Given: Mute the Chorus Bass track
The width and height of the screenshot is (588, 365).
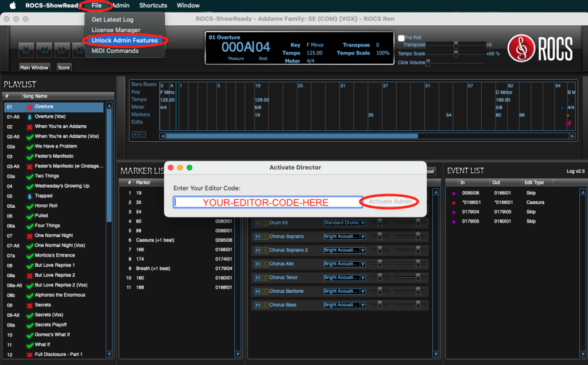Looking at the screenshot, I should point(258,305).
